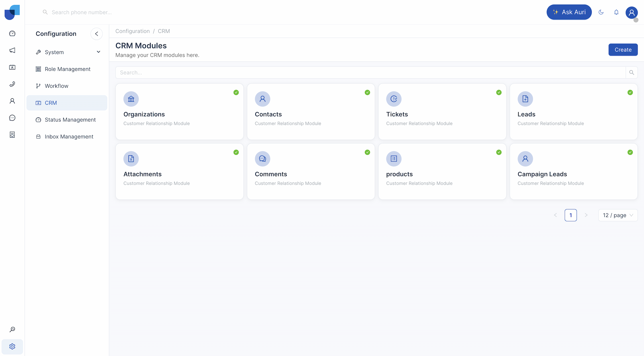
Task: Open the 12 / page dropdown
Action: click(x=618, y=215)
